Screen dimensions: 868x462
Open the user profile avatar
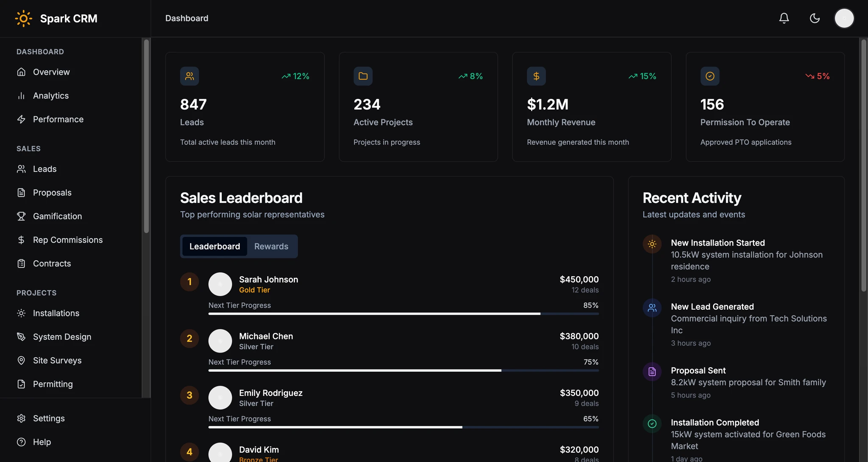pyautogui.click(x=844, y=18)
